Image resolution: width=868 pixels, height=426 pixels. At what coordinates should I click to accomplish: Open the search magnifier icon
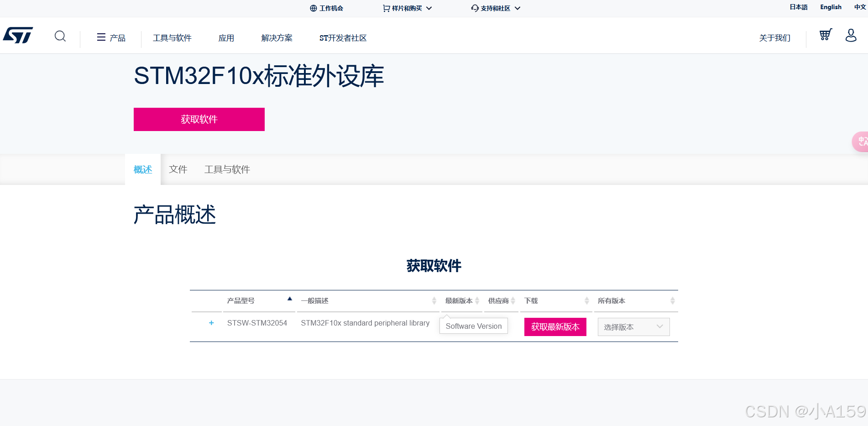60,36
